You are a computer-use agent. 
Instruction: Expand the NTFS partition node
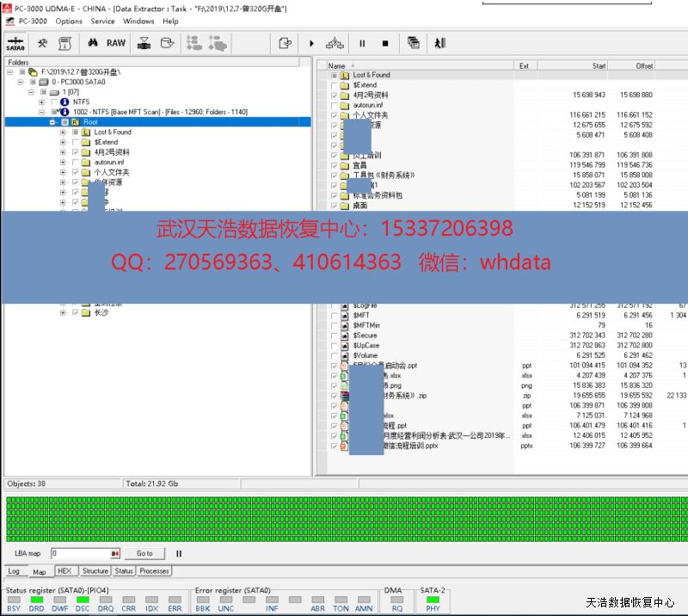pos(42,102)
